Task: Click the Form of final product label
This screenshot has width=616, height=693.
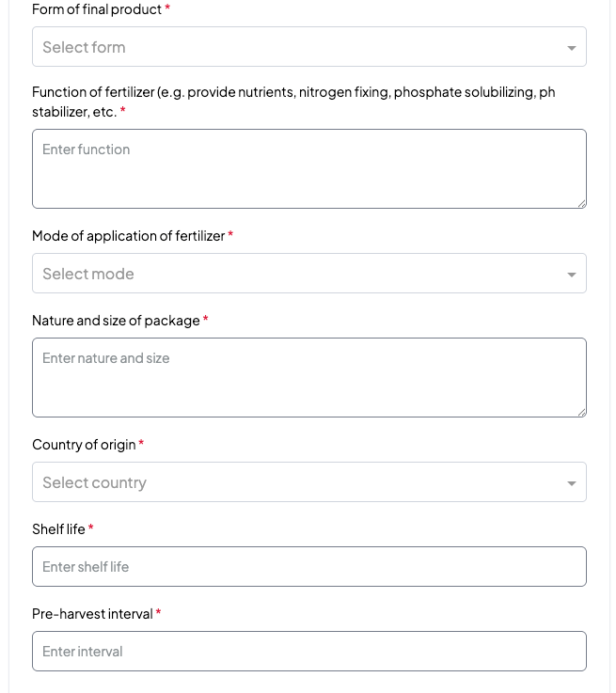Action: pyautogui.click(x=97, y=9)
